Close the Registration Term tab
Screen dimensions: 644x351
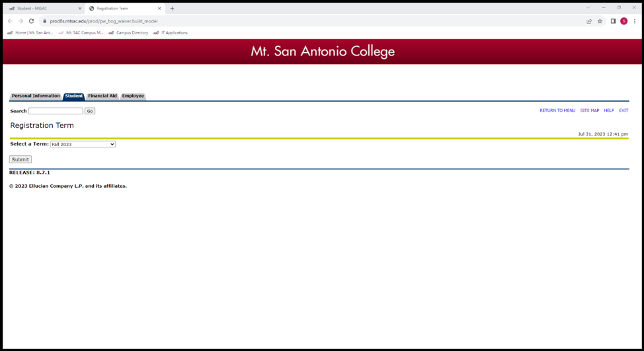[159, 8]
